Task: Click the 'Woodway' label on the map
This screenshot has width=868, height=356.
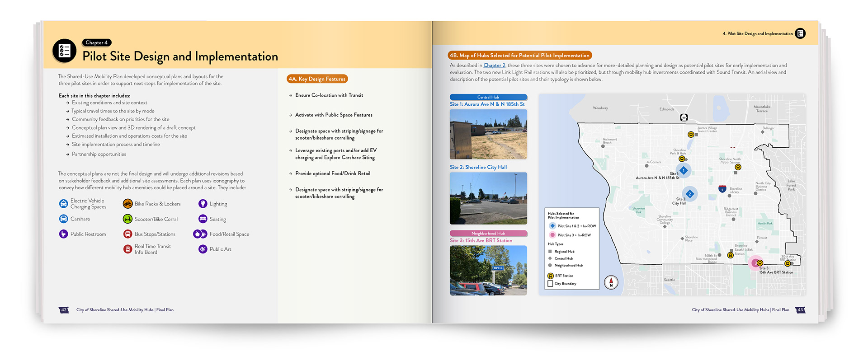Action: click(x=600, y=108)
